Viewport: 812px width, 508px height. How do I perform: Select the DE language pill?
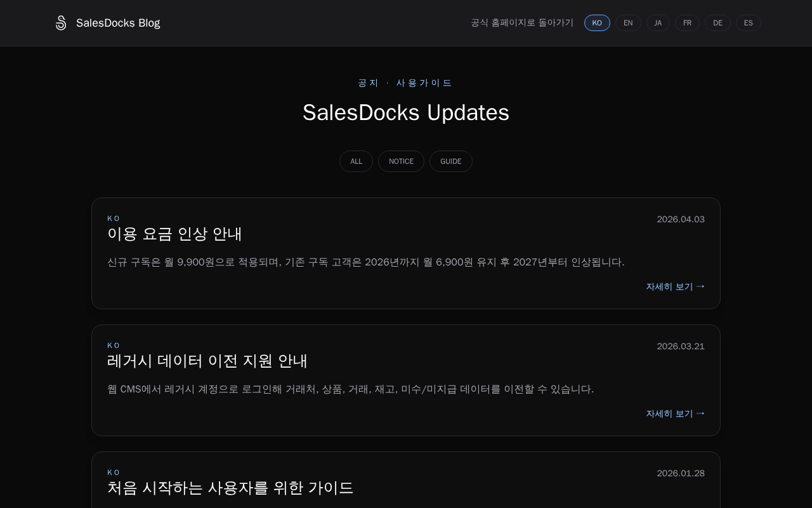(x=717, y=23)
